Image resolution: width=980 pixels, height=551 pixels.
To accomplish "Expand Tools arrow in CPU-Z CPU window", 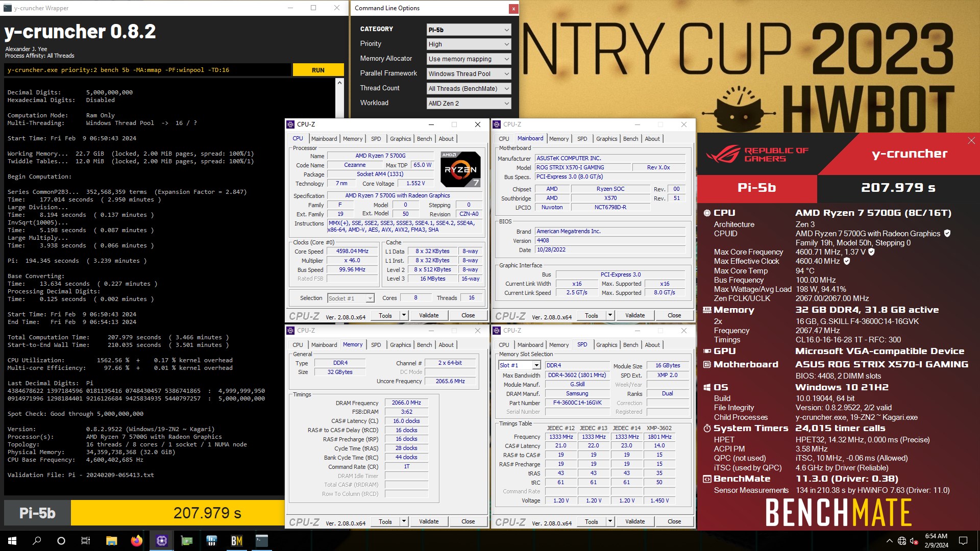I will pyautogui.click(x=404, y=315).
